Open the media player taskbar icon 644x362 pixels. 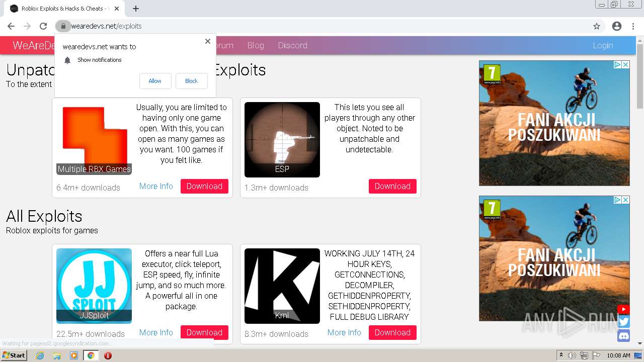click(x=74, y=355)
